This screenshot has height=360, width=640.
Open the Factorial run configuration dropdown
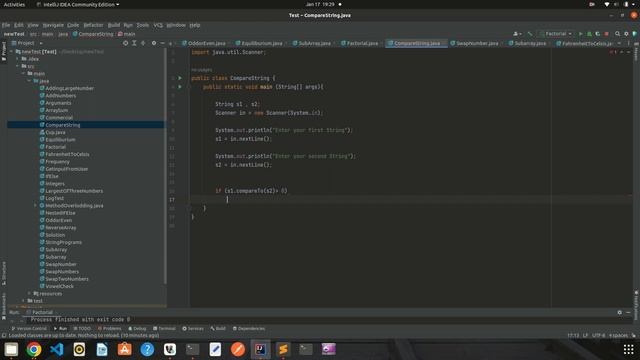[x=556, y=34]
